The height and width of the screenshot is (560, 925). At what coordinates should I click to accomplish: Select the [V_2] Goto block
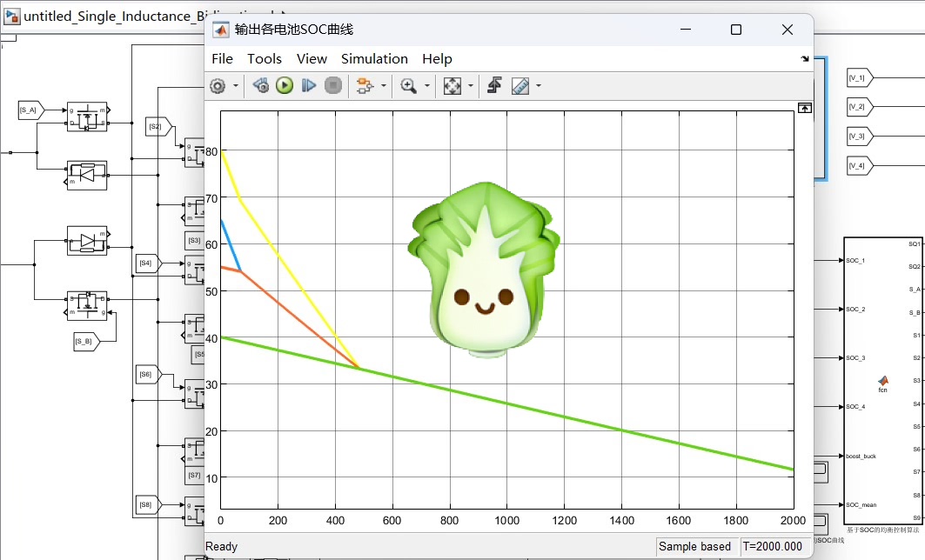pyautogui.click(x=860, y=107)
